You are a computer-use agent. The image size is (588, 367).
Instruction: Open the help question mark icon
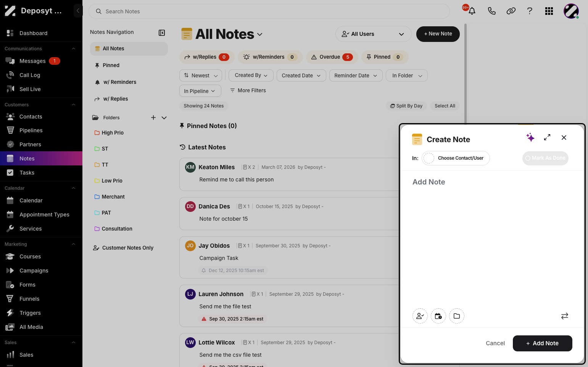(530, 11)
